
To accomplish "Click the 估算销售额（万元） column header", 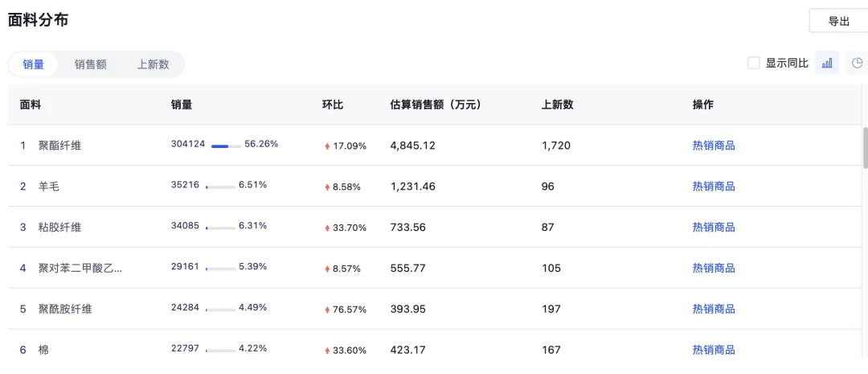I will click(435, 105).
